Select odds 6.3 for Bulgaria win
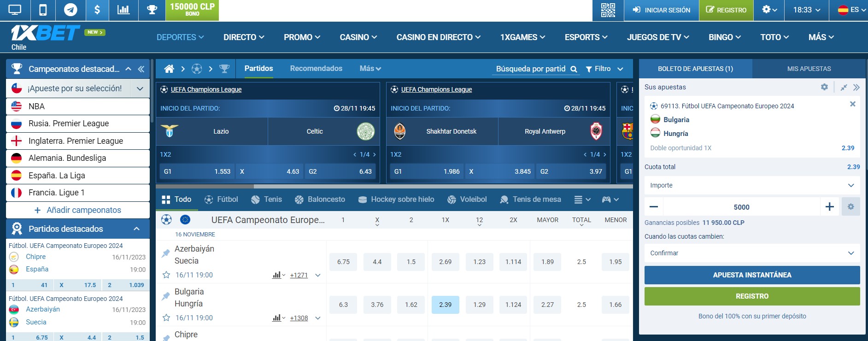868x341 pixels. (x=343, y=305)
